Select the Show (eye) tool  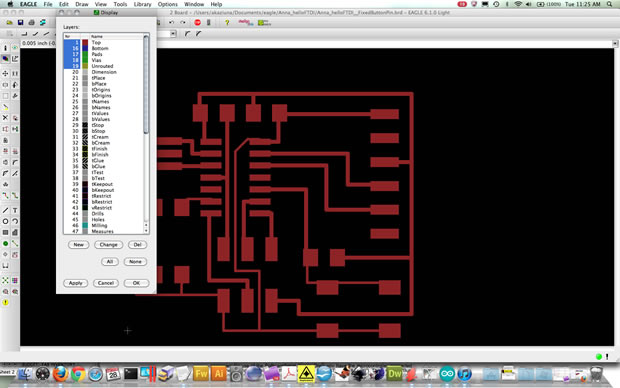coord(15,48)
